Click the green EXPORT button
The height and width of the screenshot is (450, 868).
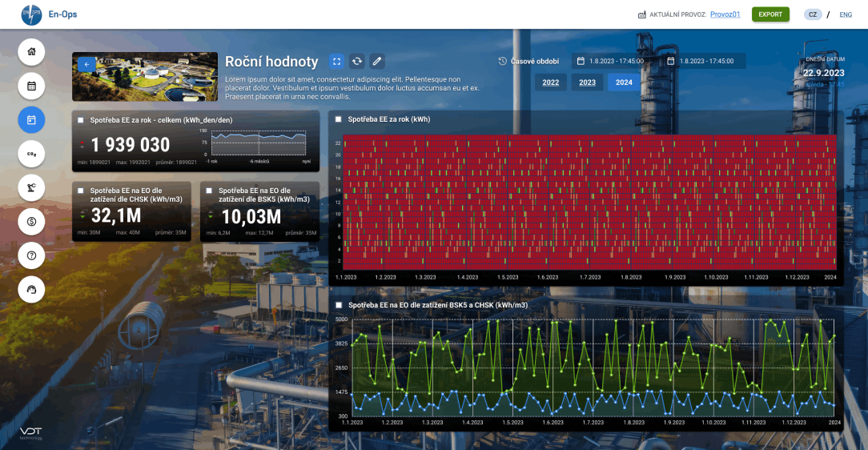click(770, 14)
